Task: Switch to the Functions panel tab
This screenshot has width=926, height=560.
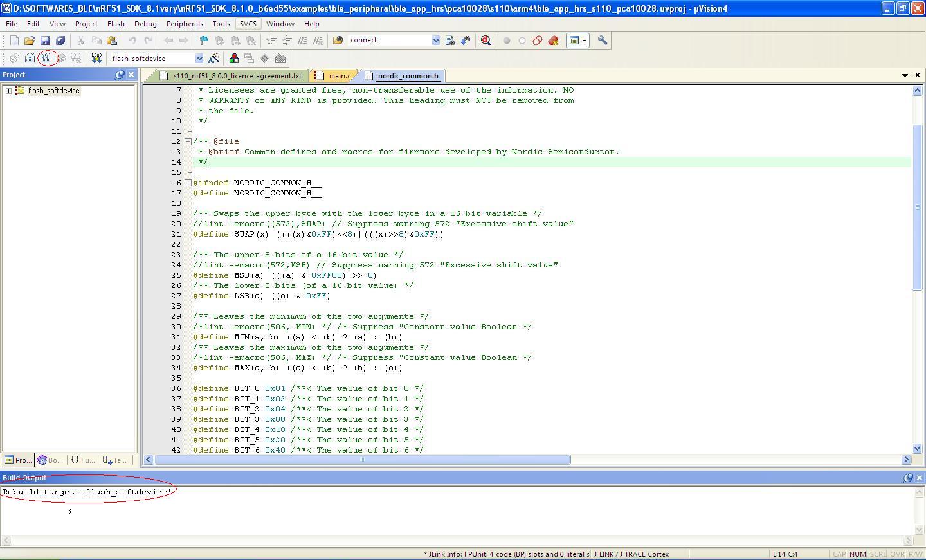Action: (x=83, y=460)
